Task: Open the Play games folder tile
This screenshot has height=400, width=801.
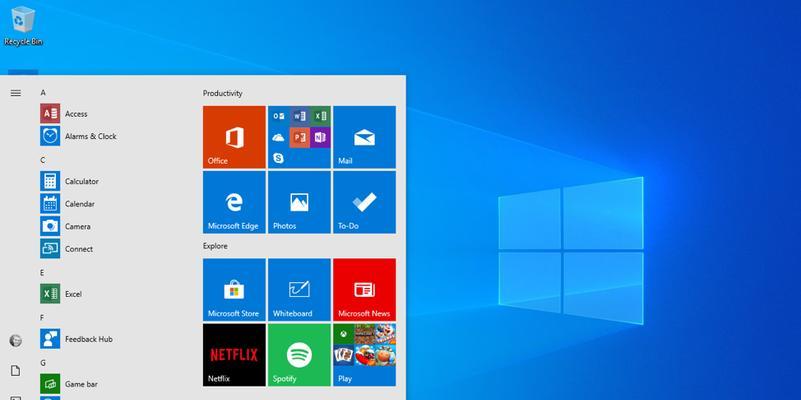Action: point(364,355)
